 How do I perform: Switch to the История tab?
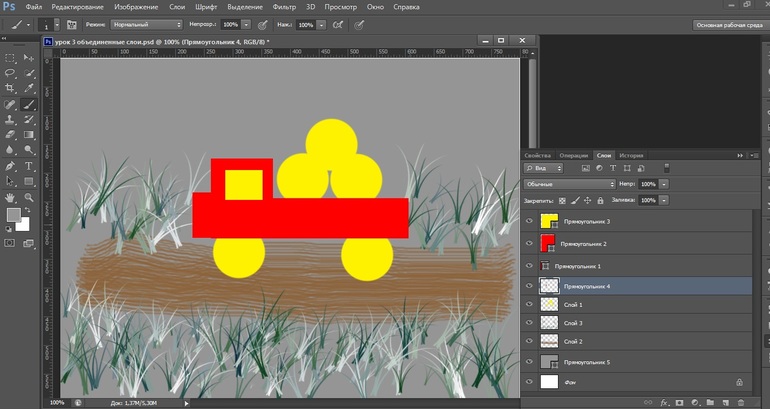631,155
